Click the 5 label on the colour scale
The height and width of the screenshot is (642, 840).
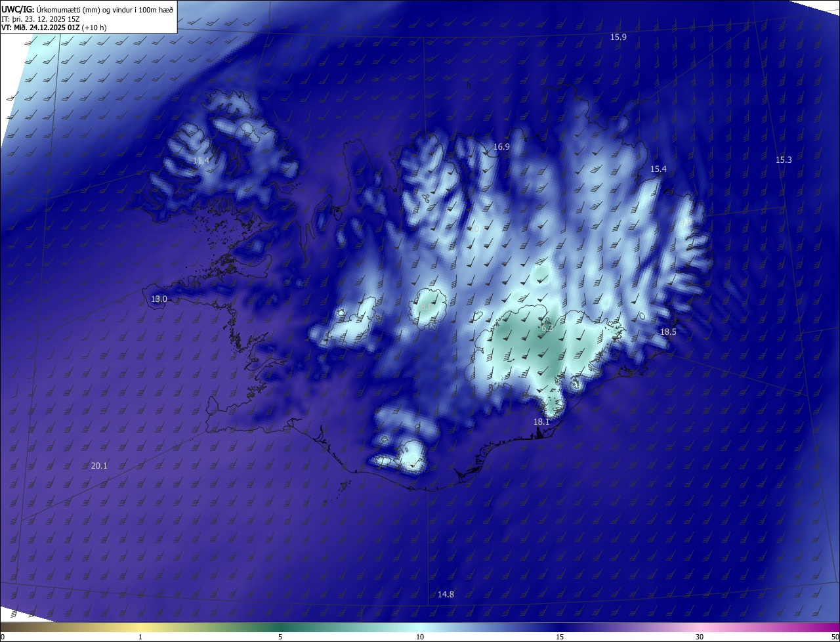[x=280, y=637]
